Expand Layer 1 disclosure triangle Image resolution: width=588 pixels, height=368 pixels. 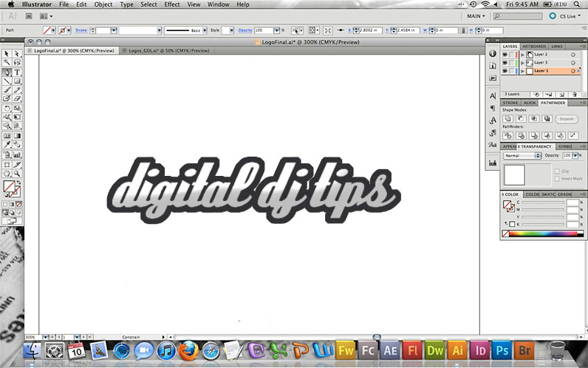click(523, 71)
